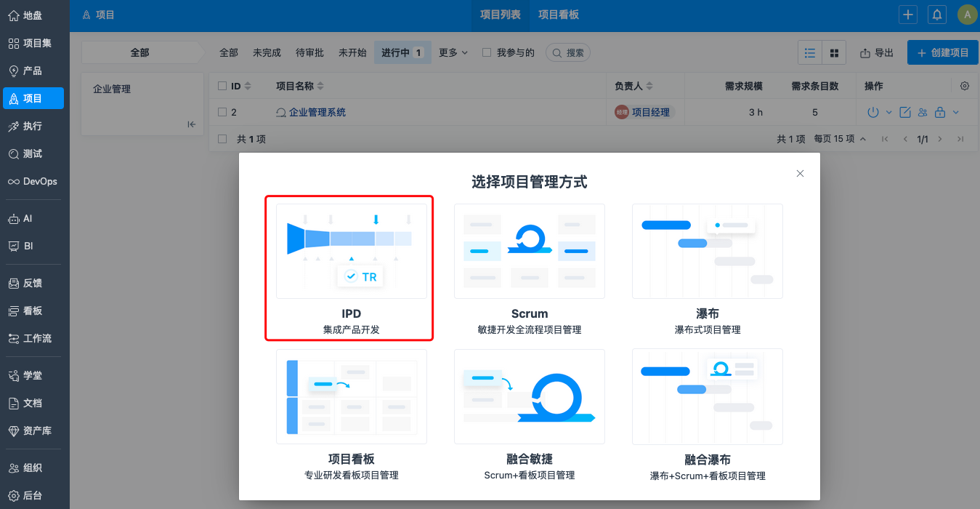Click the 全部 program selector button

pyautogui.click(x=139, y=52)
